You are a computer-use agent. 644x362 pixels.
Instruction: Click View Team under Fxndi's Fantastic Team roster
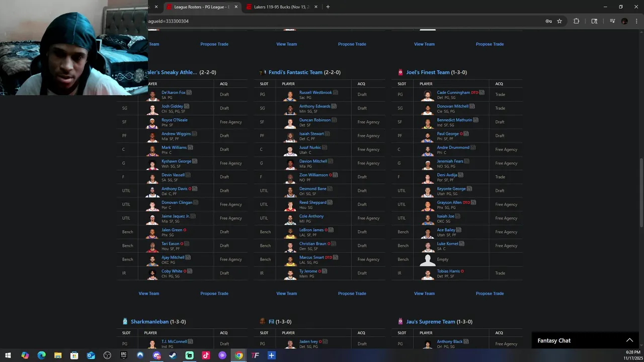point(287,293)
